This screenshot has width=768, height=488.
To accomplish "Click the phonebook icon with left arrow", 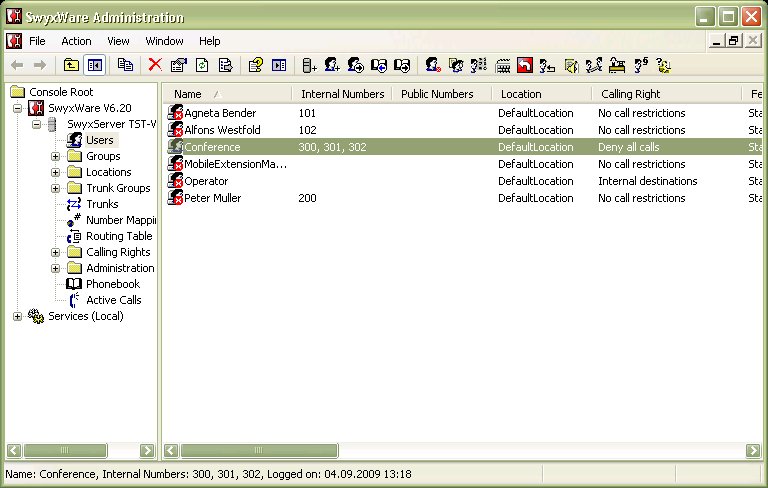I will click(x=379, y=65).
